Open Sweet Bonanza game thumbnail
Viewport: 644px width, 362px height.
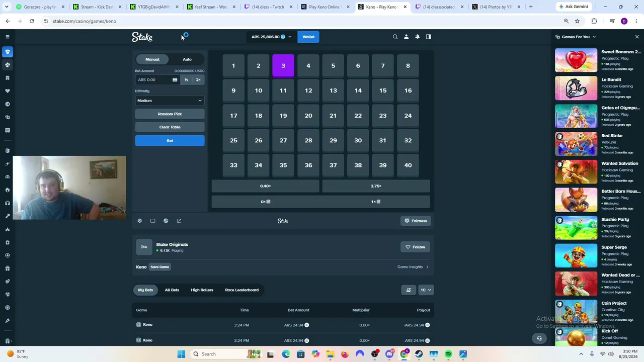(x=576, y=60)
